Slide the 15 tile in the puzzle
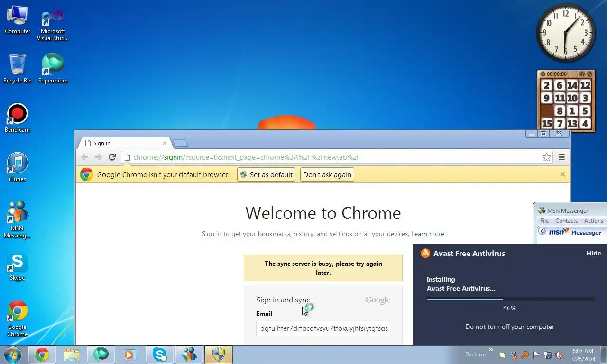The width and height of the screenshot is (607, 364). click(x=547, y=124)
